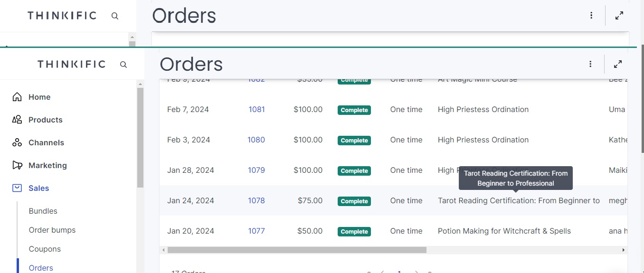The image size is (644, 273).
Task: Click the search icon in top header
Action: (x=115, y=16)
